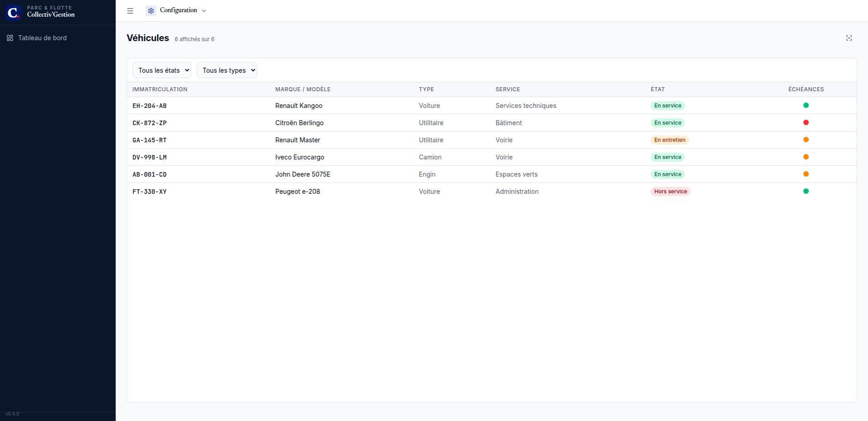The image size is (868, 421).
Task: Sort by Type column header
Action: coord(426,89)
